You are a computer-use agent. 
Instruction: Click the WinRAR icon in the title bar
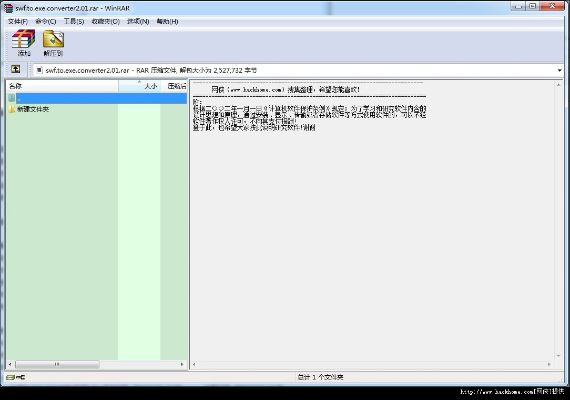tap(8, 8)
